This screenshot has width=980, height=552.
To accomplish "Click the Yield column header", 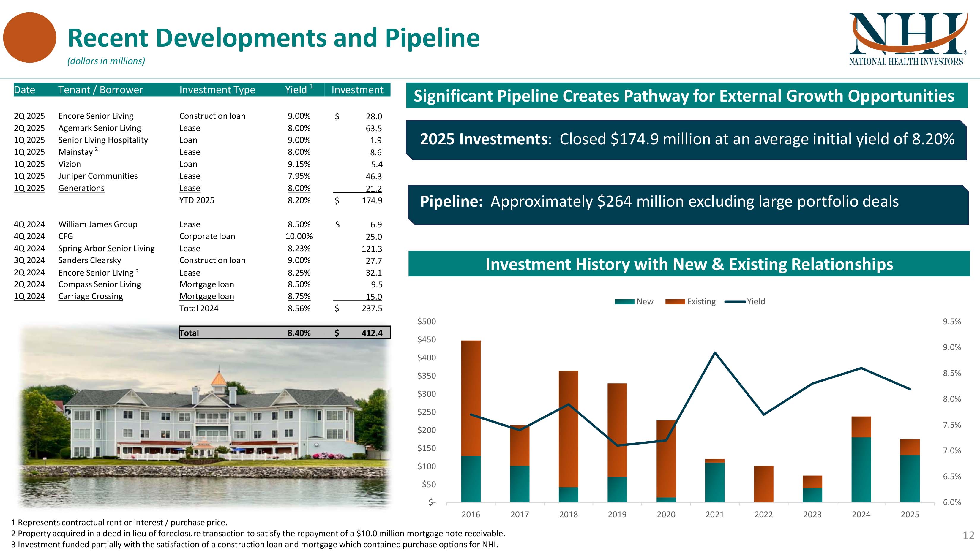I will 296,90.
